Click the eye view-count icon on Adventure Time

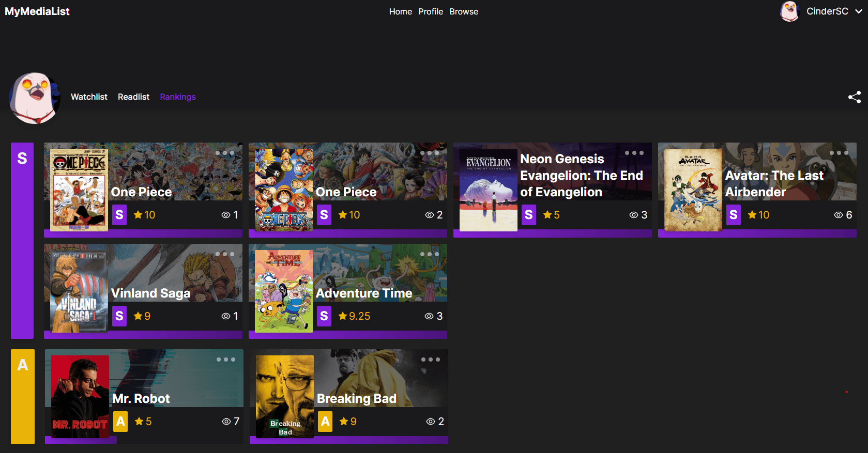pyautogui.click(x=429, y=316)
